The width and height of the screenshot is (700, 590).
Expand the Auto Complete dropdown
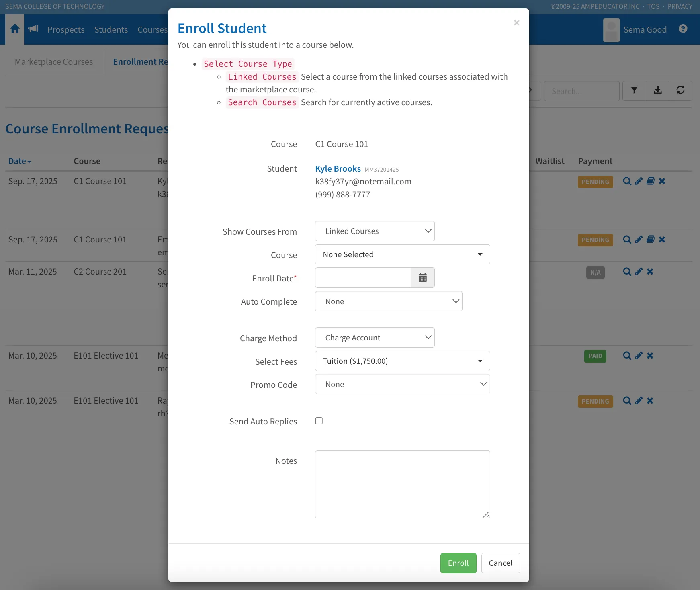pyautogui.click(x=389, y=301)
